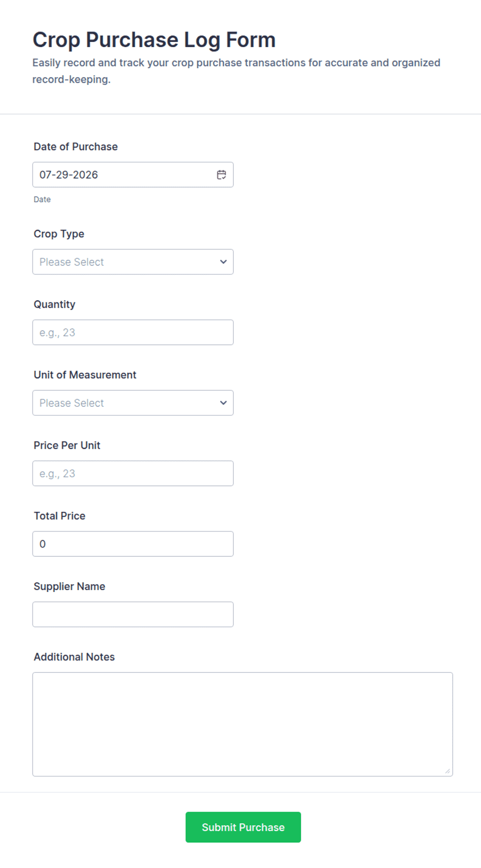Select the Total Price field

point(133,544)
